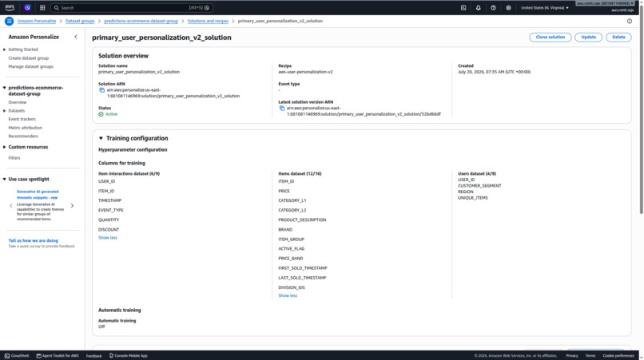Toggle the side navigation hamburger icon
Image resolution: width=644 pixels, height=360 pixels.
click(9, 21)
